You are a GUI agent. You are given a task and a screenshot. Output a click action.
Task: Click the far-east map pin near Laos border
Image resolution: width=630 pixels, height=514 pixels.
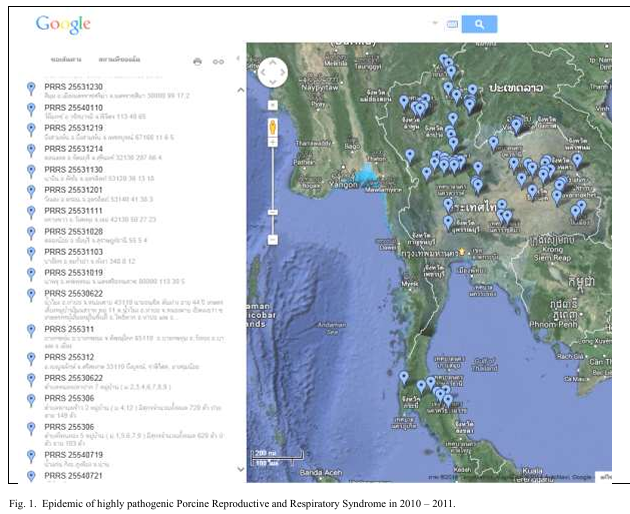coord(577,161)
